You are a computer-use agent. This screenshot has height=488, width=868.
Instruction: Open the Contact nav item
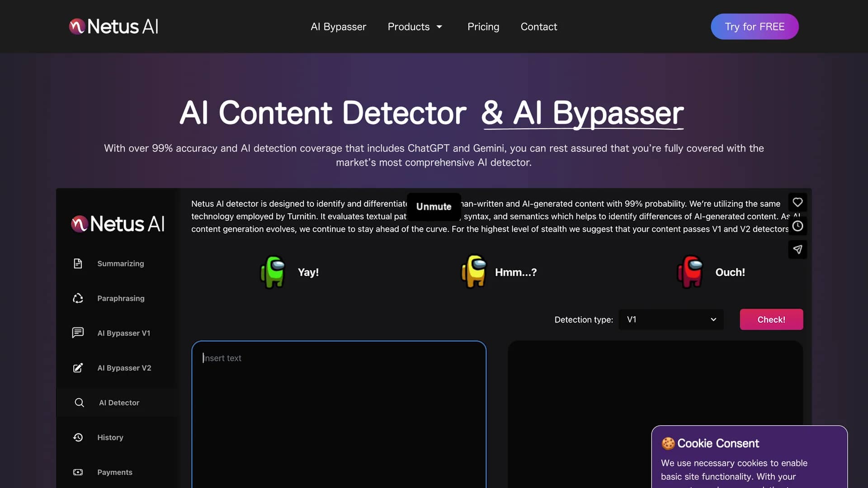(538, 27)
